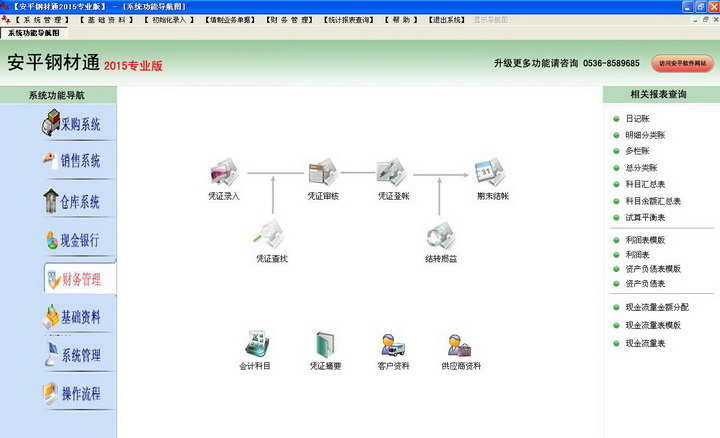Click the greyed 显示导航图 menu item
Image resolution: width=720 pixels, height=438 pixels.
[491, 20]
